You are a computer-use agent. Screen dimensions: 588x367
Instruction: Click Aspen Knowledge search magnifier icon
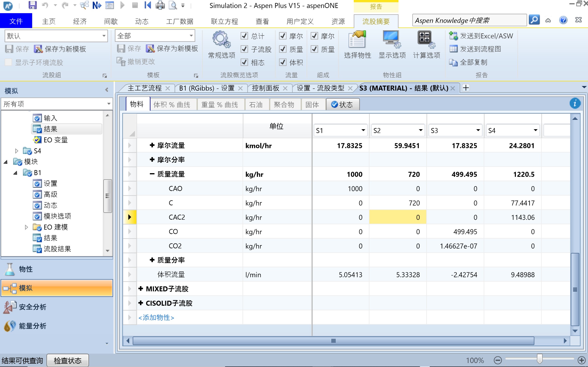[534, 20]
